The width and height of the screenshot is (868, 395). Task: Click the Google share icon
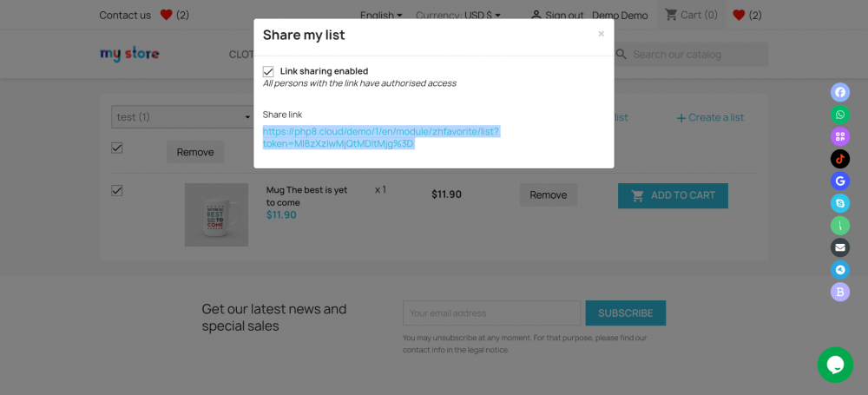tap(839, 181)
